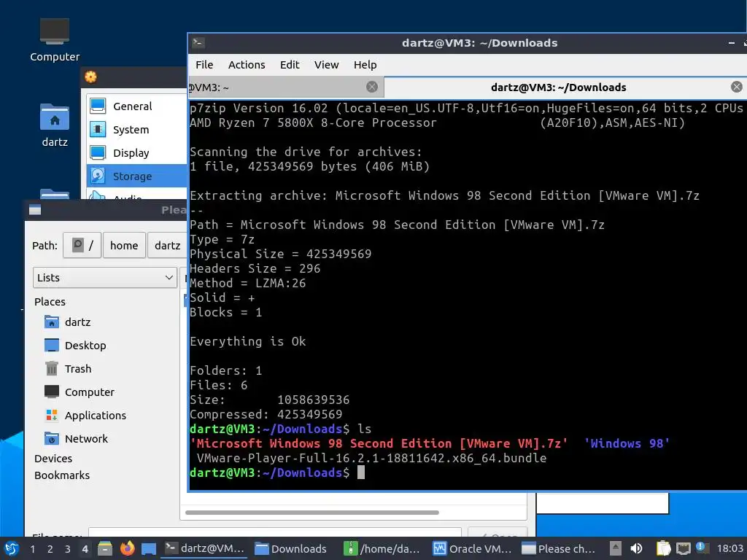Close the @VM3: ~ terminal tab
This screenshot has width=747, height=560.
(371, 87)
